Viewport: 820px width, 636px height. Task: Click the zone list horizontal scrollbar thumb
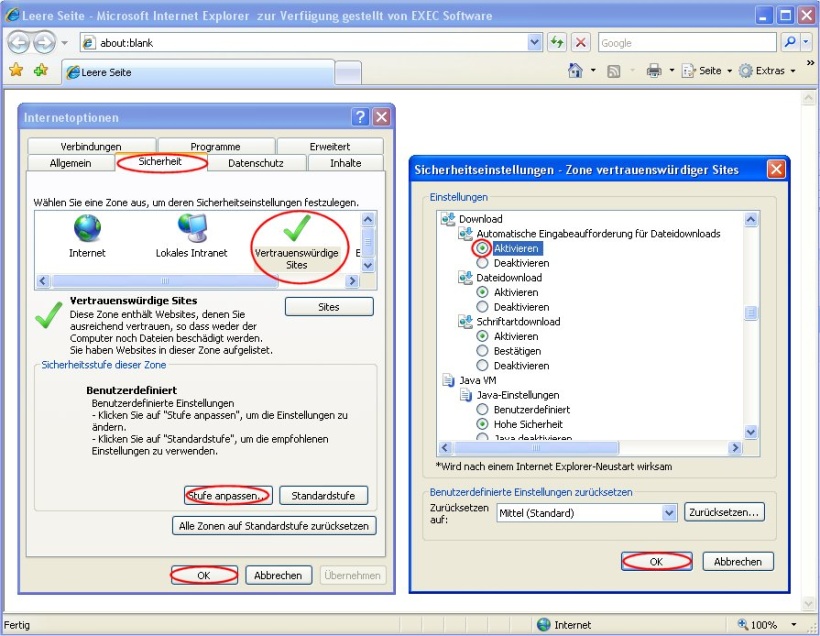tap(165, 281)
